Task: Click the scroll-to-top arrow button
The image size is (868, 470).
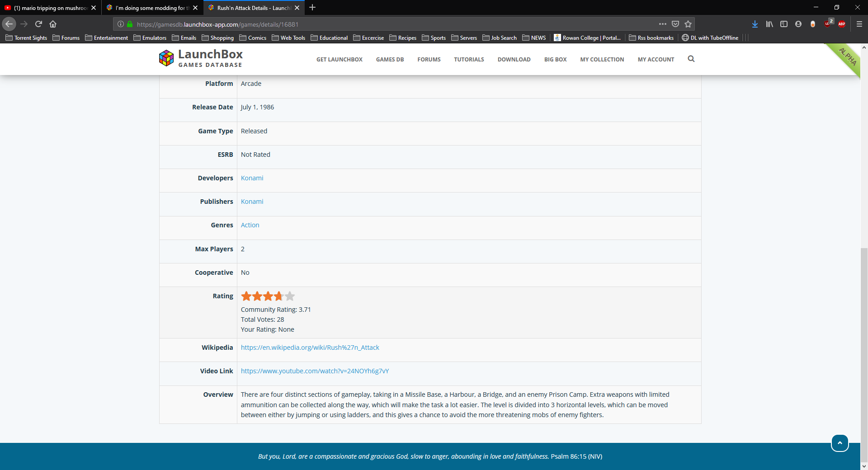Action: (x=840, y=443)
